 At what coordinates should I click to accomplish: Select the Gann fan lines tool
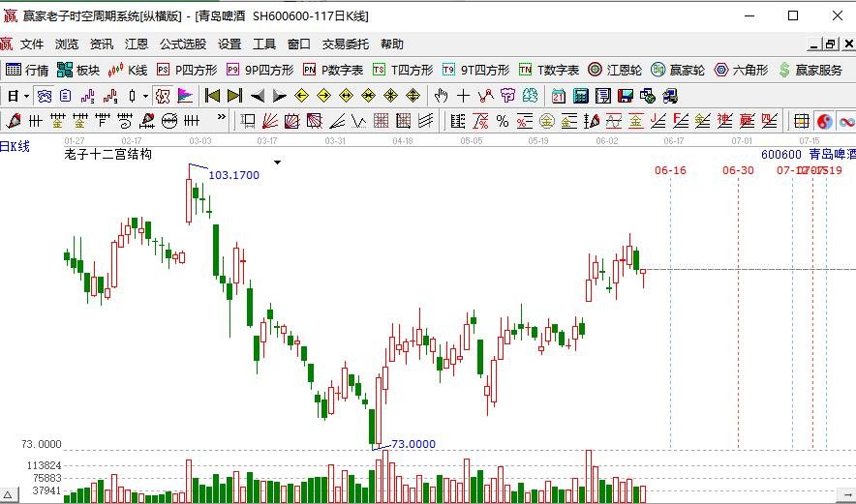[270, 121]
